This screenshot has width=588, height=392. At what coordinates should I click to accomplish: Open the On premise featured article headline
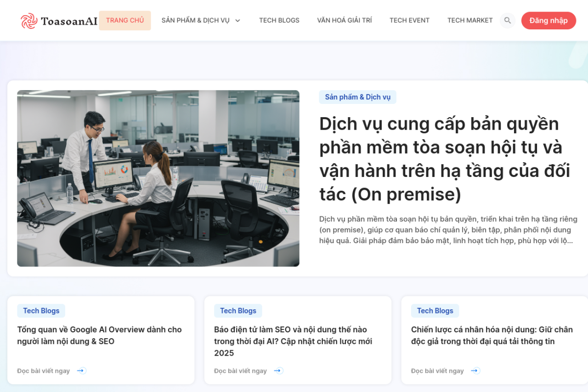[444, 159]
